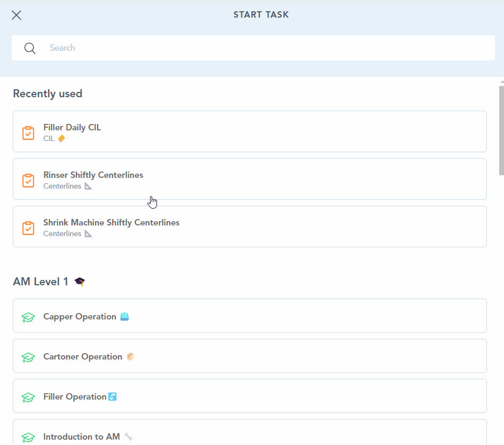The width and height of the screenshot is (504, 445).
Task: Click the magnifying glass search icon
Action: pos(29,48)
